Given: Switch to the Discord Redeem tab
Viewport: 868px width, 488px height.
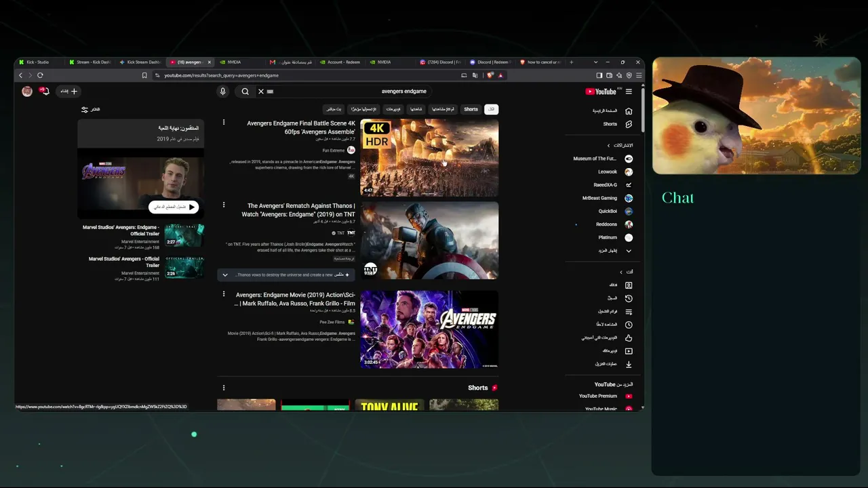Looking at the screenshot, I should [x=491, y=62].
